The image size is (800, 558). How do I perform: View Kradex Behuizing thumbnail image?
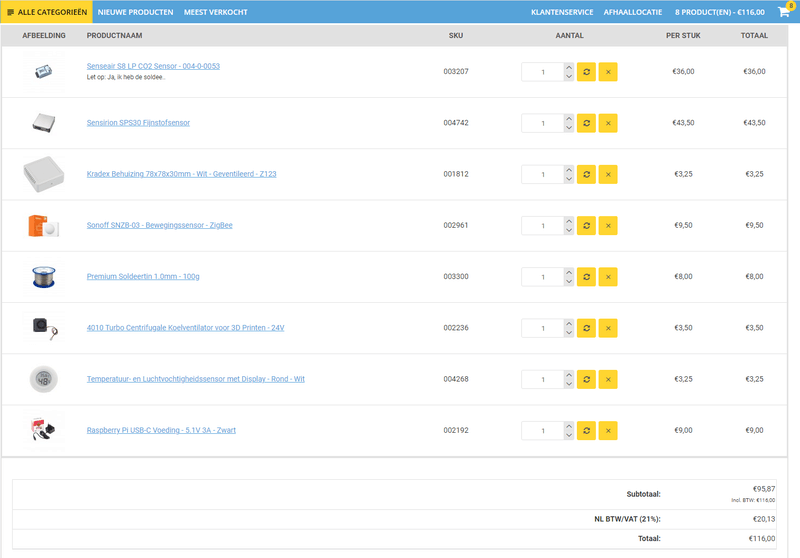(44, 174)
